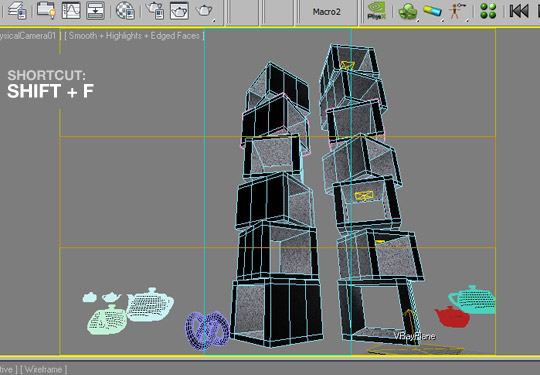Screen dimensions: 540x375
Task: Click the four green spheres icon
Action: (x=488, y=11)
